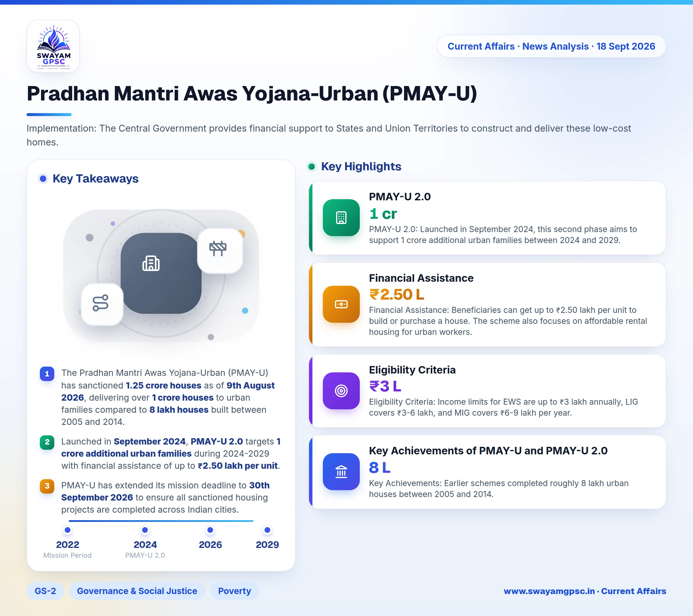Click the Key Achievements of PMAY-U card title

[x=488, y=451]
